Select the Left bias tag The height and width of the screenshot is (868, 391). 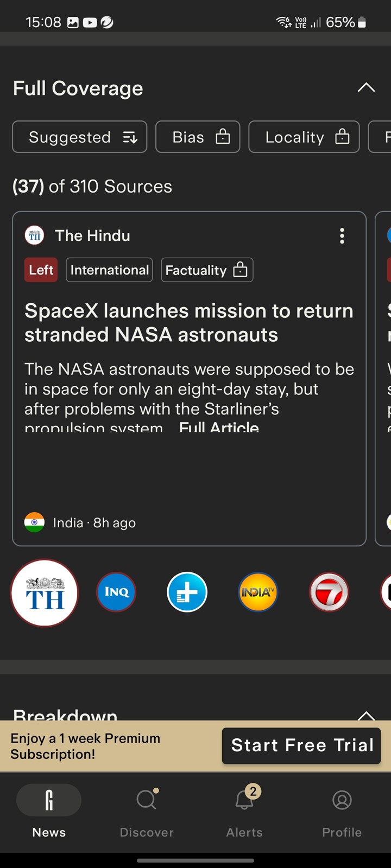(x=41, y=270)
